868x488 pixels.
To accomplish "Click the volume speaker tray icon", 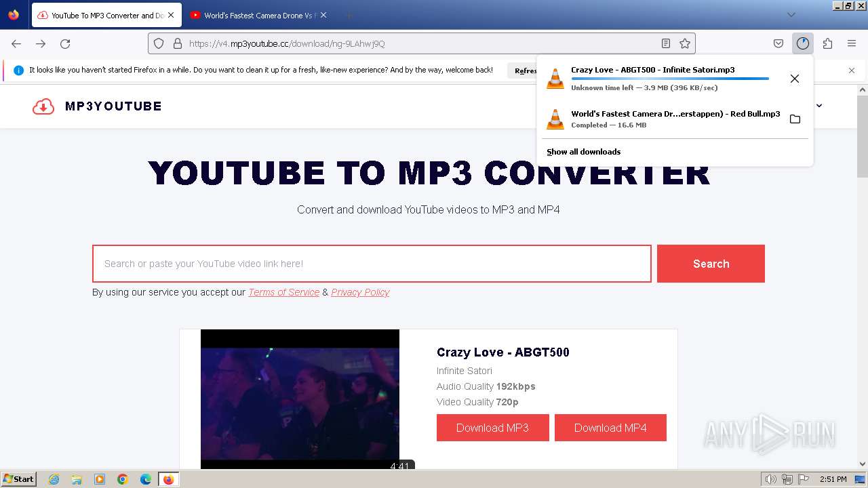I will point(771,479).
